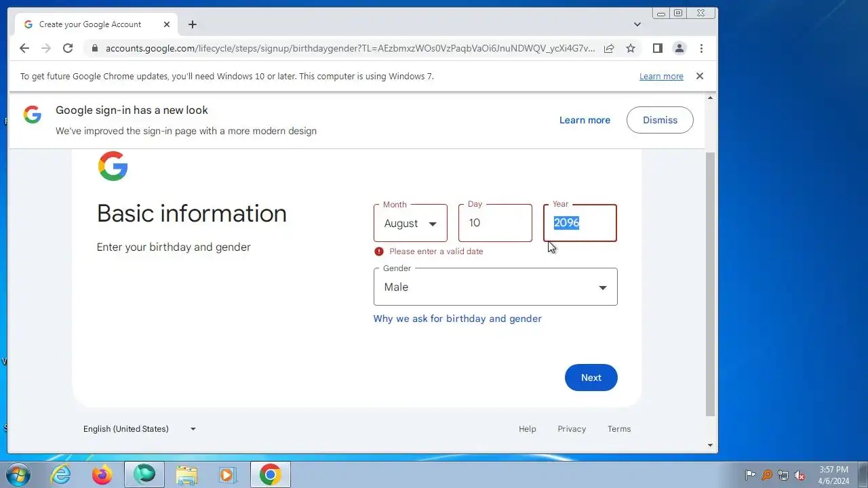Open the Privacy footer link

(572, 429)
